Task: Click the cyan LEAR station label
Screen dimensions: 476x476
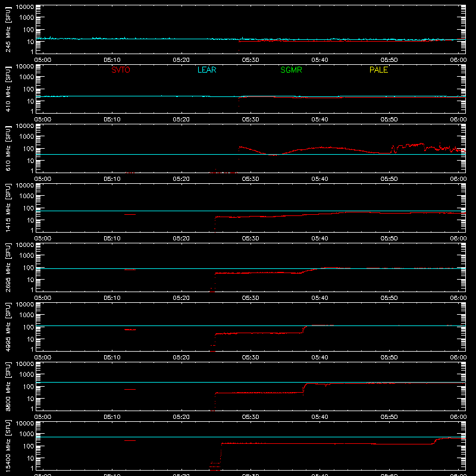Action: [x=206, y=70]
